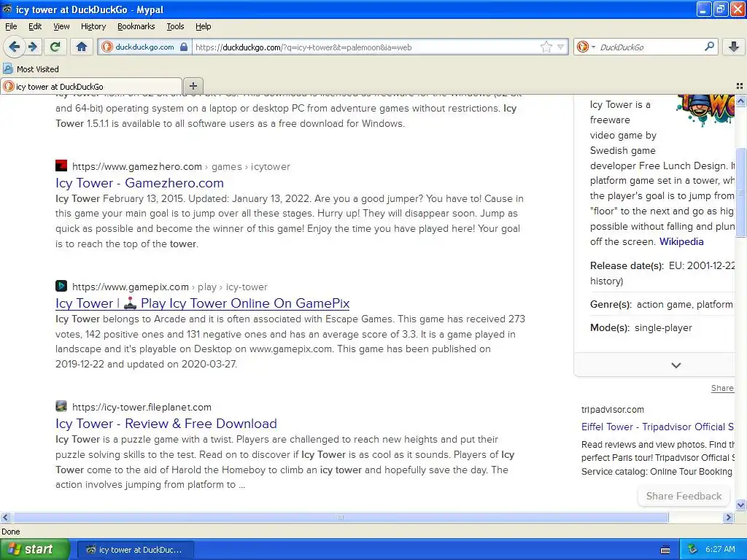This screenshot has height=560, width=747.
Task: Click the network tray icon
Action: (x=693, y=550)
